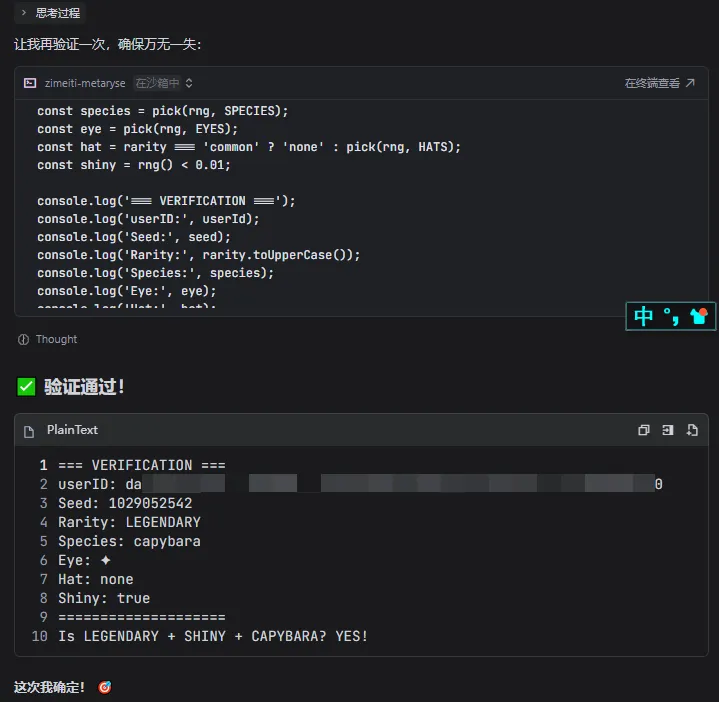The height and width of the screenshot is (702, 719).
Task: Click the Thought brain icon
Action: [x=23, y=339]
